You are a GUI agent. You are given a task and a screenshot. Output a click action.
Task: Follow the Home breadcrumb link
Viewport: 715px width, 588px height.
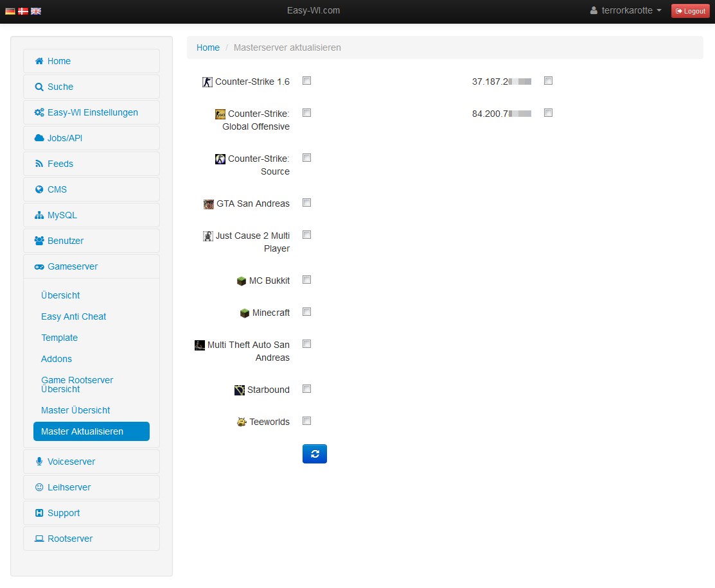click(207, 48)
